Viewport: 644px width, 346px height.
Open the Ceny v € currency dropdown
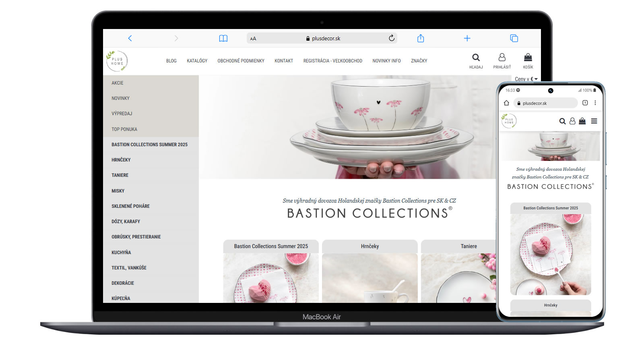tap(526, 79)
